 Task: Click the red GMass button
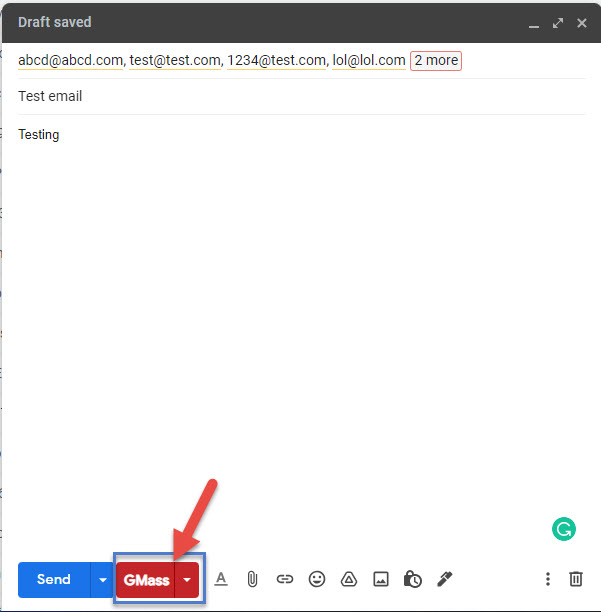point(146,580)
